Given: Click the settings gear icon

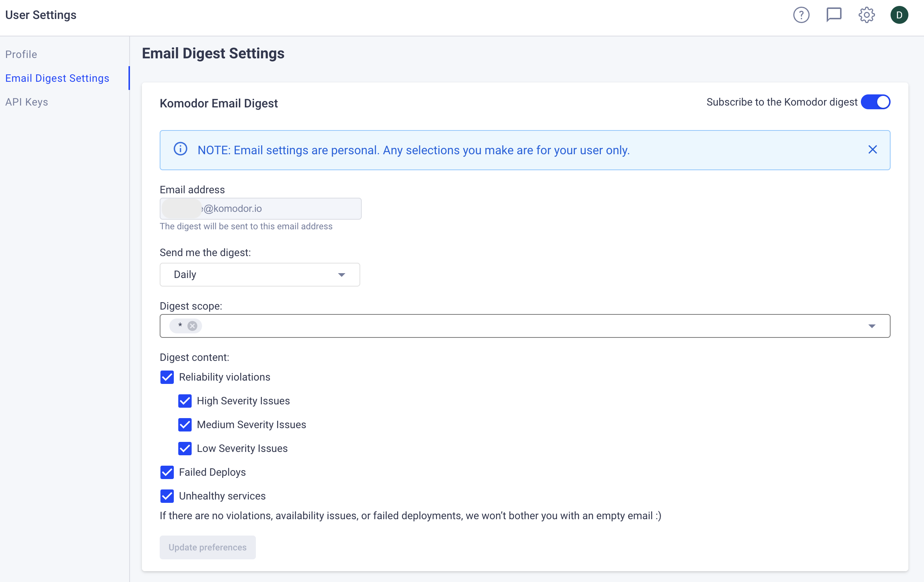Looking at the screenshot, I should click(x=866, y=15).
